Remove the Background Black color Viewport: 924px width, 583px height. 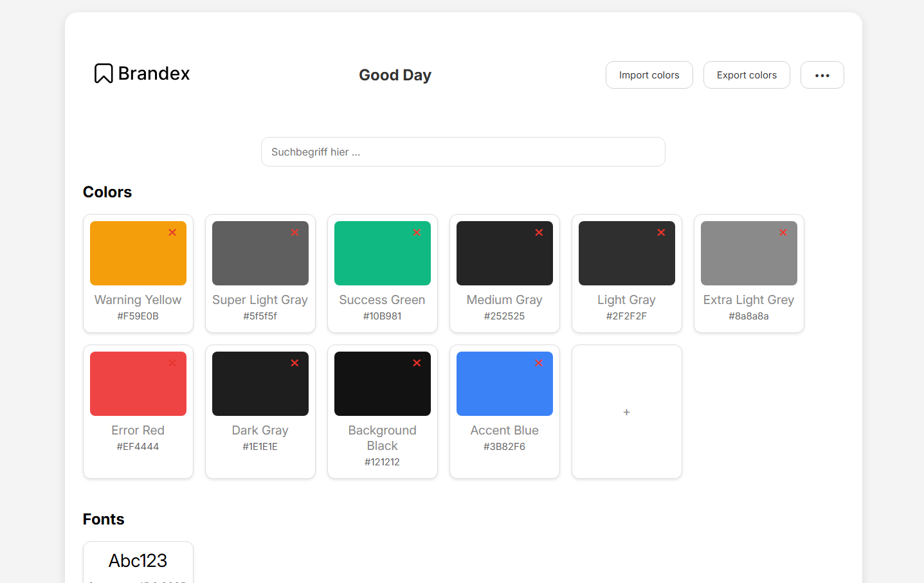[417, 363]
